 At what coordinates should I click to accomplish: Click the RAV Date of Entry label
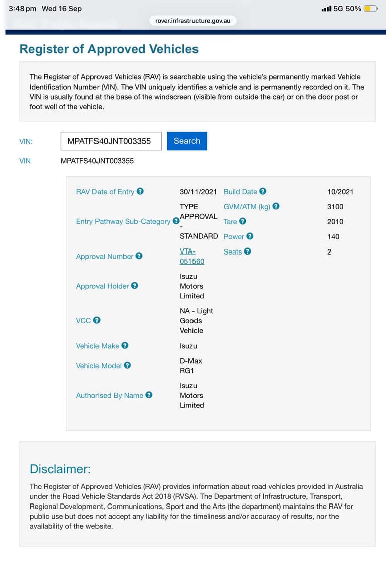click(x=105, y=192)
